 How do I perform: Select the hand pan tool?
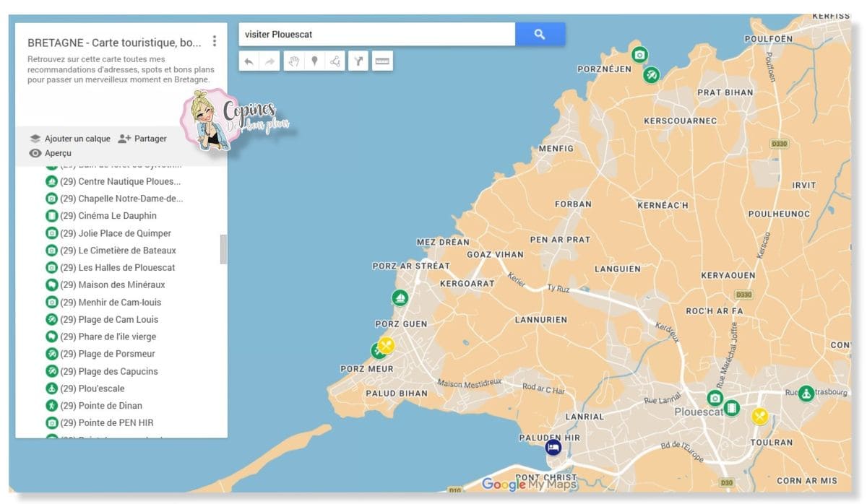pyautogui.click(x=293, y=61)
